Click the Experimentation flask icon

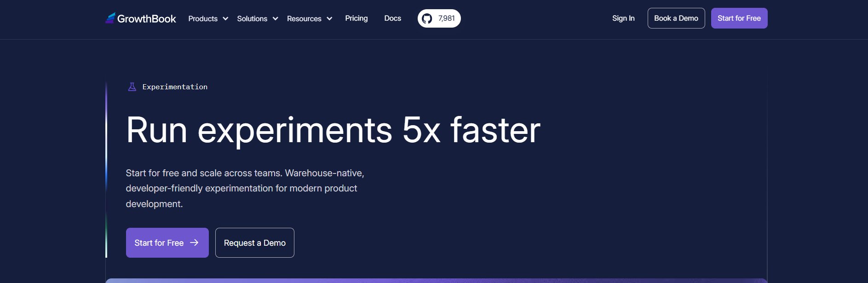coord(132,87)
